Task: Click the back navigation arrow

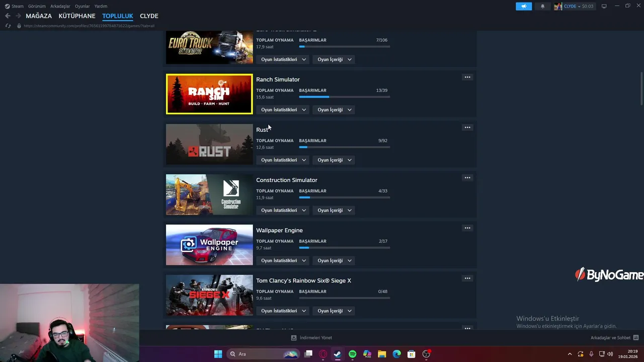Action: tap(8, 16)
